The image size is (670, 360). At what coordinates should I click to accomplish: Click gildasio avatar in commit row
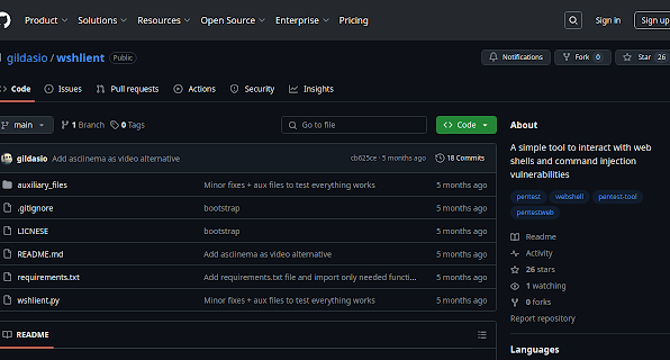coord(6,158)
